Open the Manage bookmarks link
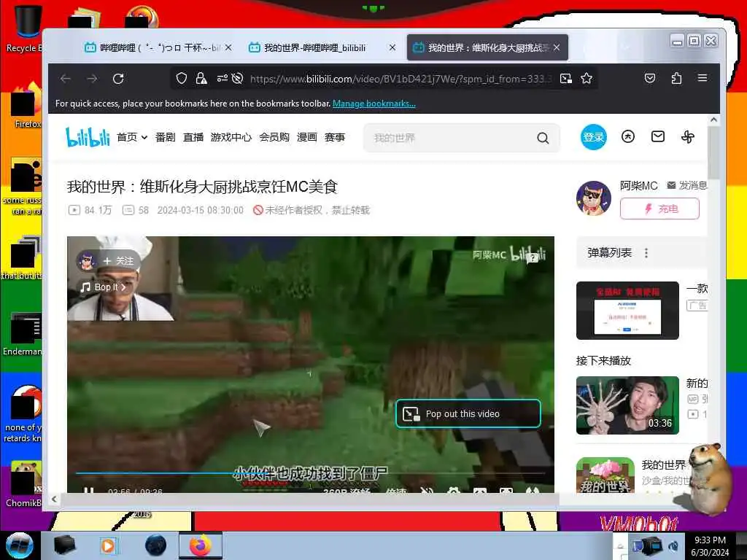Image resolution: width=747 pixels, height=560 pixels. (x=374, y=104)
